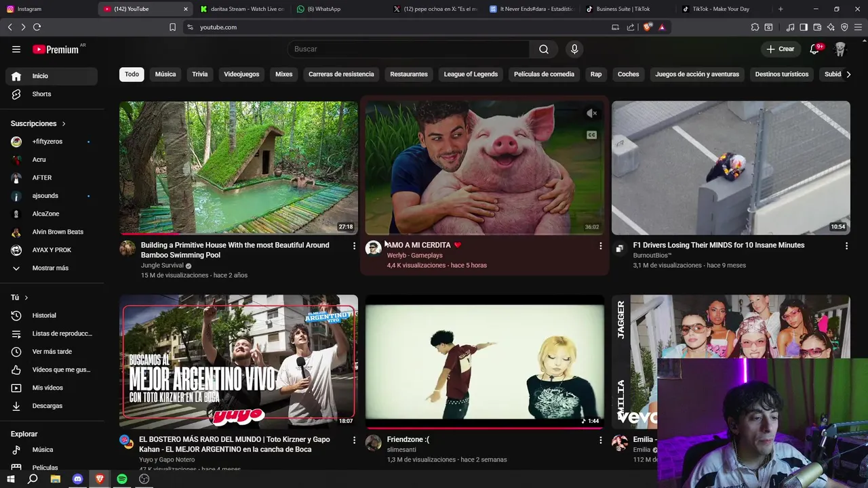Select the Música filter chip
This screenshot has width=868, height=488.
[165, 75]
